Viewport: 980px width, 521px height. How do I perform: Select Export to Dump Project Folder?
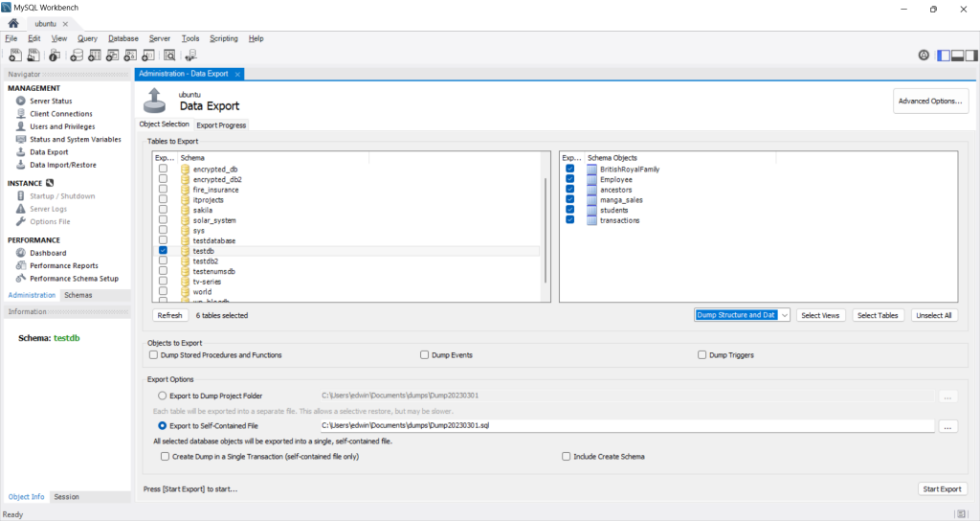click(162, 396)
